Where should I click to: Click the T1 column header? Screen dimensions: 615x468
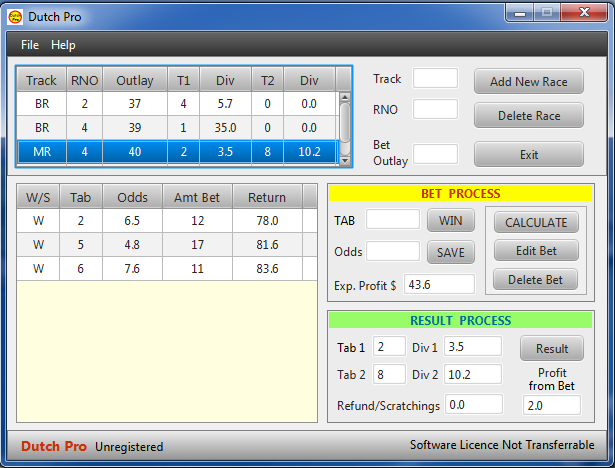(184, 80)
